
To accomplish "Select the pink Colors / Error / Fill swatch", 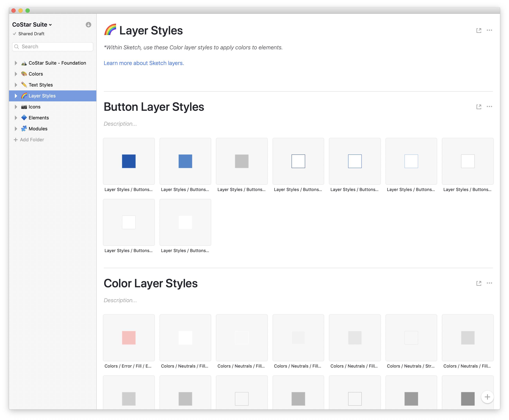I will click(129, 338).
